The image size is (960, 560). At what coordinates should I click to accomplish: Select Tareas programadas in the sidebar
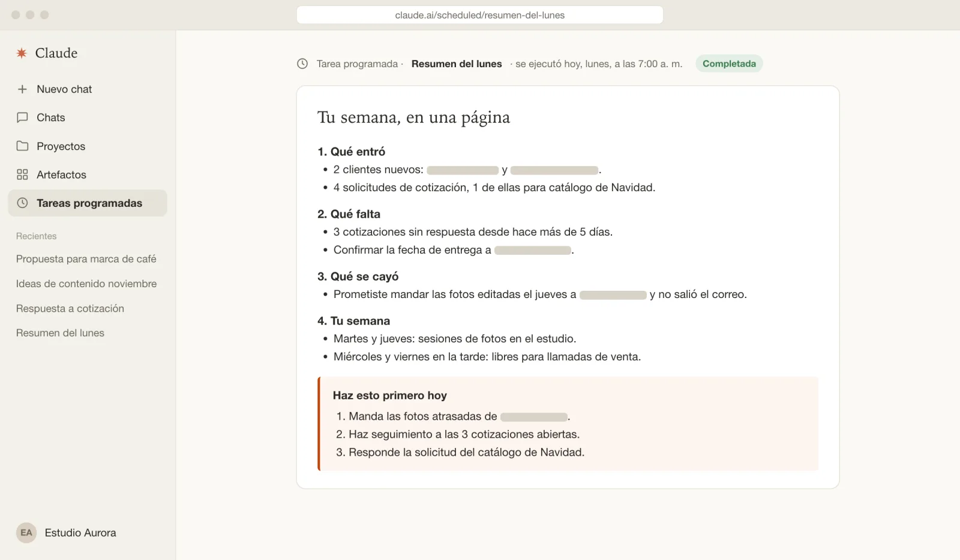[x=88, y=203]
